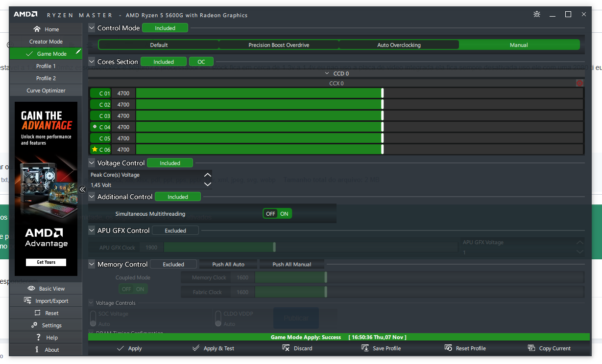Click the red icon in the CCX 0 row
The image size is (602, 364).
click(580, 83)
